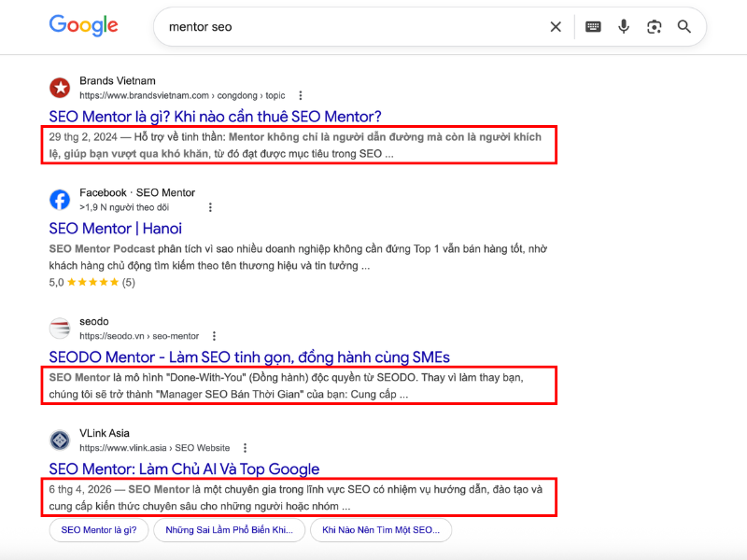The width and height of the screenshot is (747, 560).
Task: Open 'SEO Mentor là gì? Khi nào cần thuê SEO Mentor?'
Action: click(216, 117)
